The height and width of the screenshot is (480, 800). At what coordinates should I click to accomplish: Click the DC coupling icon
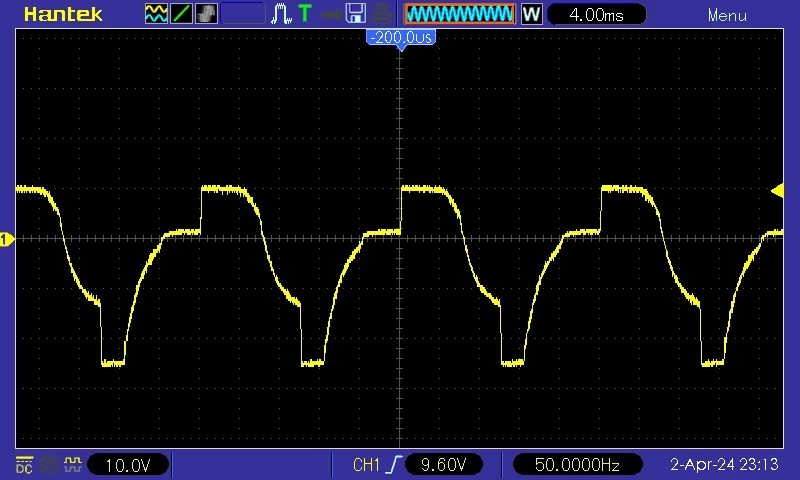click(24, 464)
